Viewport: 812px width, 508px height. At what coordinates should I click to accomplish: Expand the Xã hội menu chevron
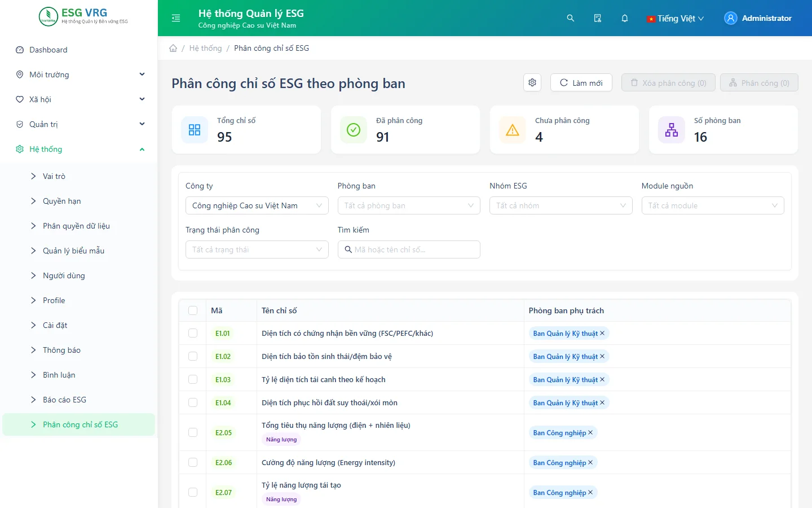click(x=142, y=99)
